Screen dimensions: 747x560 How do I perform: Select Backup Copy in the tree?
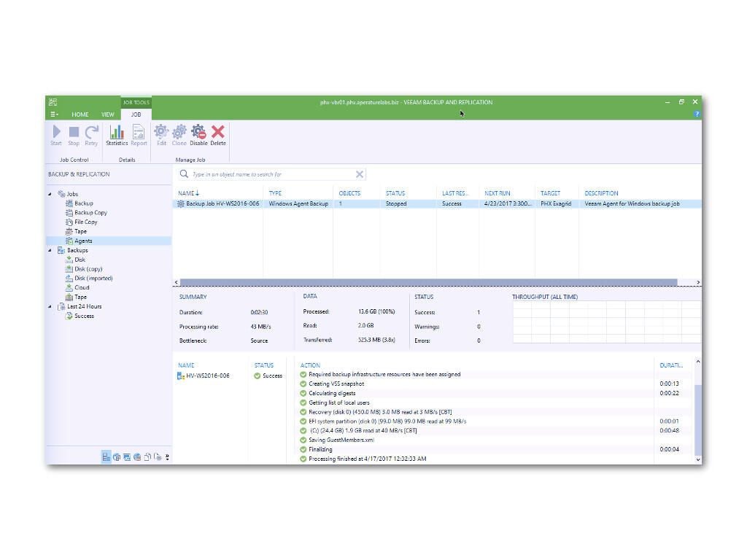click(x=86, y=213)
